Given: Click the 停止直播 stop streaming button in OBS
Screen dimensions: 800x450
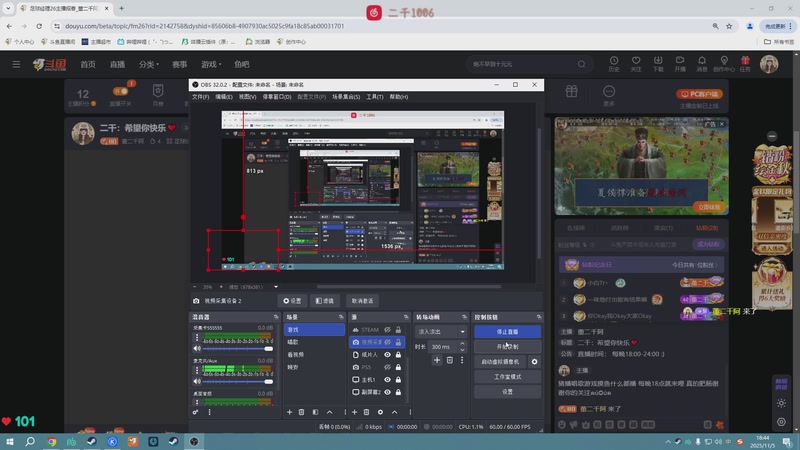Looking at the screenshot, I should click(507, 332).
